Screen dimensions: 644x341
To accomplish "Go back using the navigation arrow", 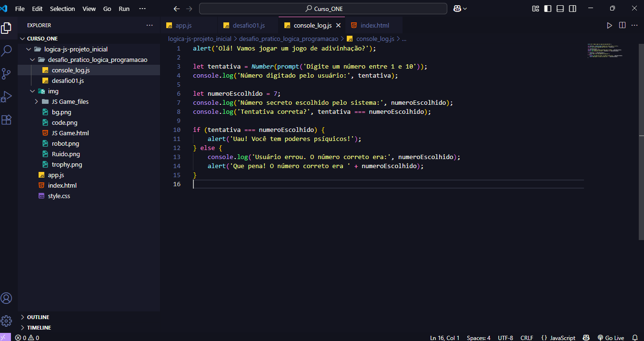I will (x=177, y=9).
